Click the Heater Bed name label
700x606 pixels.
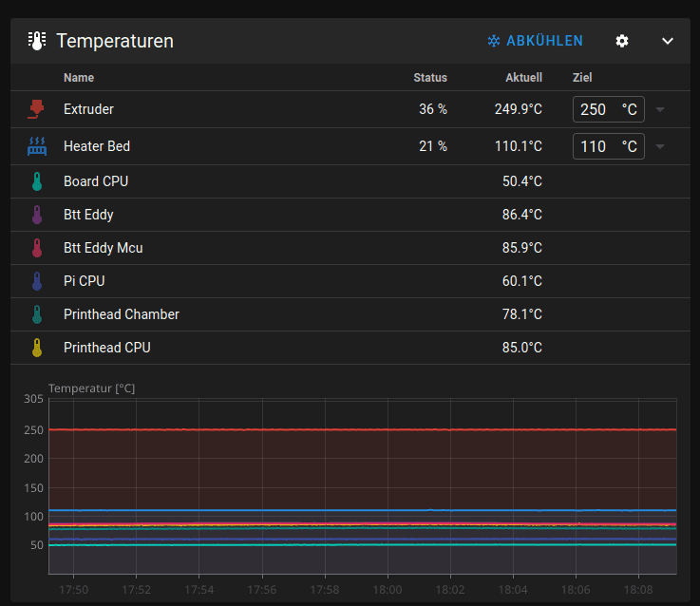[x=97, y=146]
